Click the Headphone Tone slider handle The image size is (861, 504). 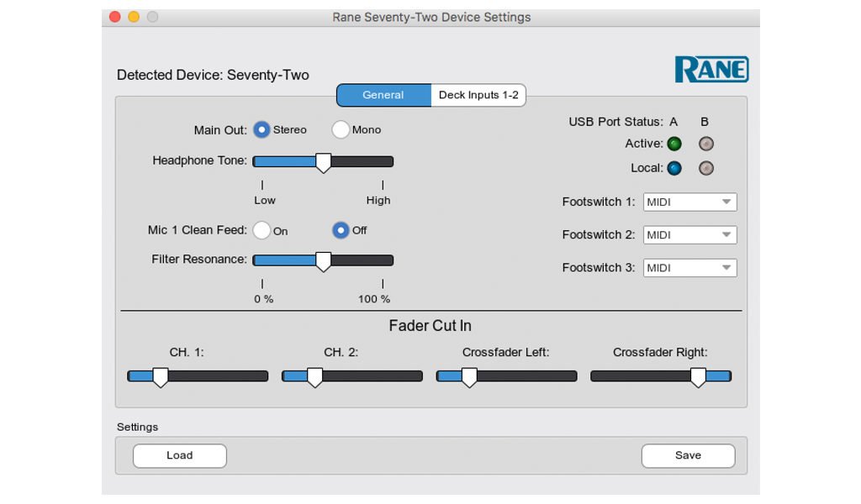(323, 163)
